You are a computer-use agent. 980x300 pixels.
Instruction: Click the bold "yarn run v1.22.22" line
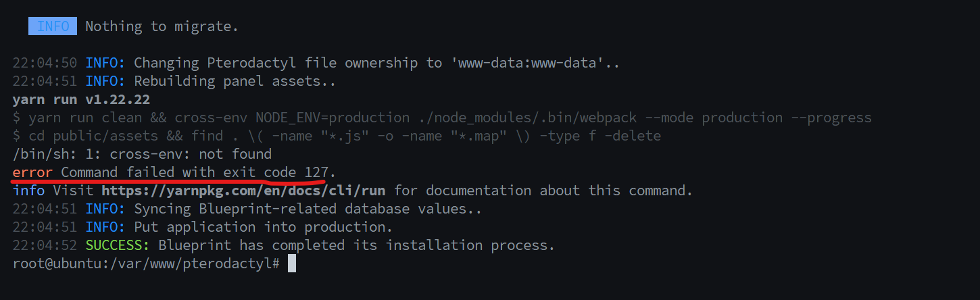point(81,100)
